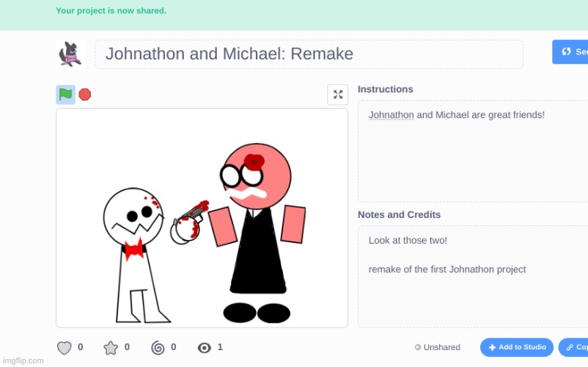Open the author's profile avatar
588x367 pixels.
[x=70, y=54]
